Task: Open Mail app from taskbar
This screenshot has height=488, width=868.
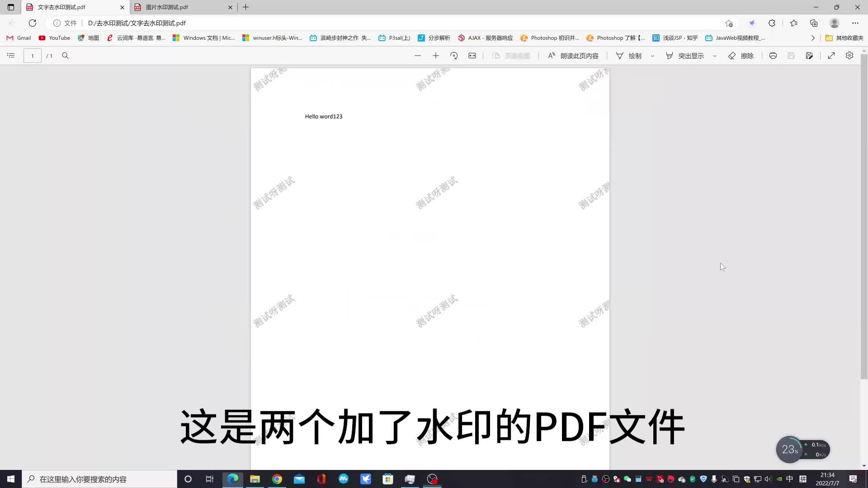Action: pos(299,479)
